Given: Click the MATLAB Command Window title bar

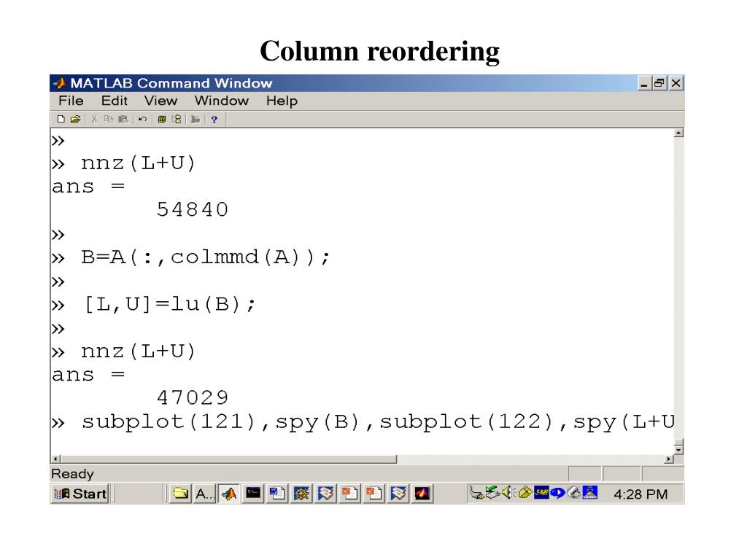Looking at the screenshot, I should [367, 83].
